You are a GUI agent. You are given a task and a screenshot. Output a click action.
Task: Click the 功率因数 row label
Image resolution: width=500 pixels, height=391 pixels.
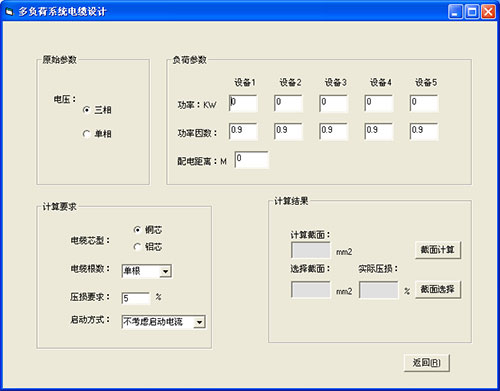click(x=197, y=133)
